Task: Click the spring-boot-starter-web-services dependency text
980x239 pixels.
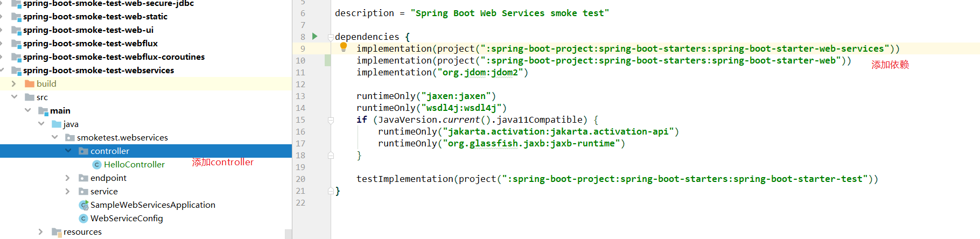Action: (684, 48)
